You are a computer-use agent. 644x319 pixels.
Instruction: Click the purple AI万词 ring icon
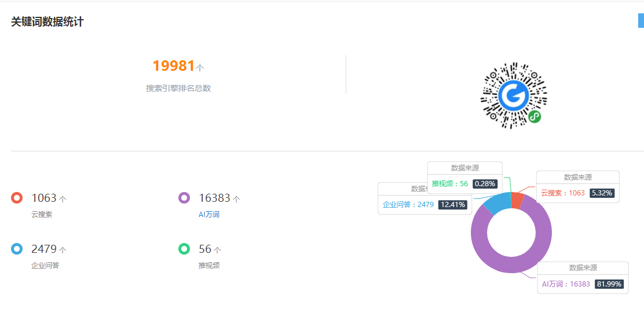click(184, 198)
